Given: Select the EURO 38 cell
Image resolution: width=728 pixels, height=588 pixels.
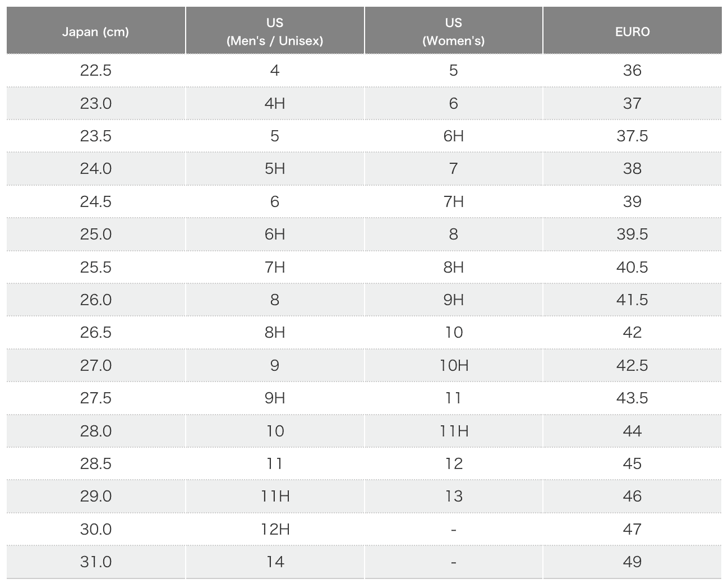Looking at the screenshot, I should (632, 169).
